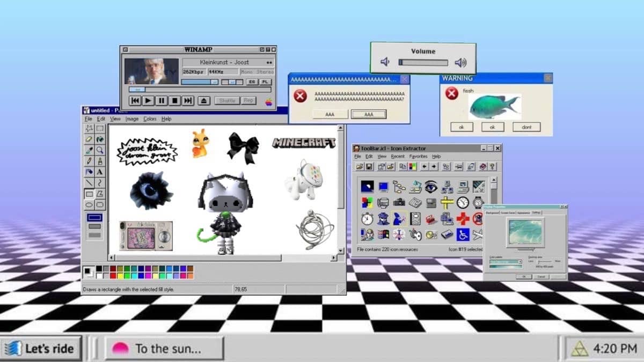Open the Recent menu in Icon Extractor
The image size is (644, 362).
[x=398, y=157]
